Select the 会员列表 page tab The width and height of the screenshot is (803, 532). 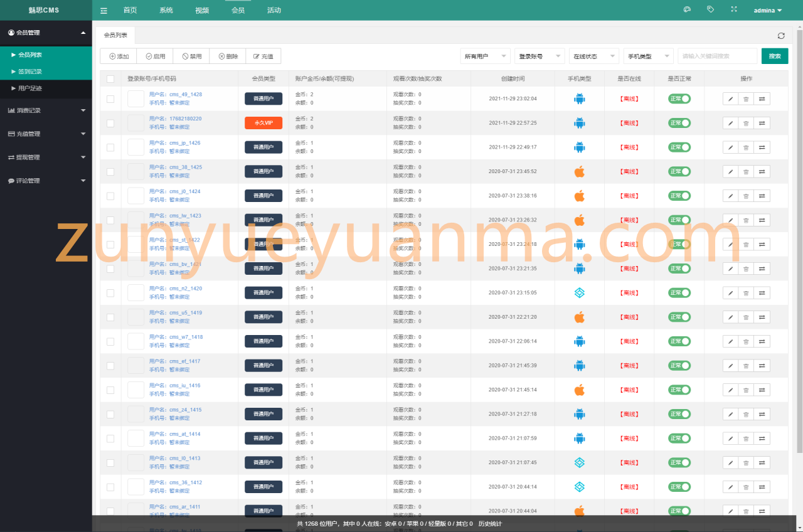point(115,36)
